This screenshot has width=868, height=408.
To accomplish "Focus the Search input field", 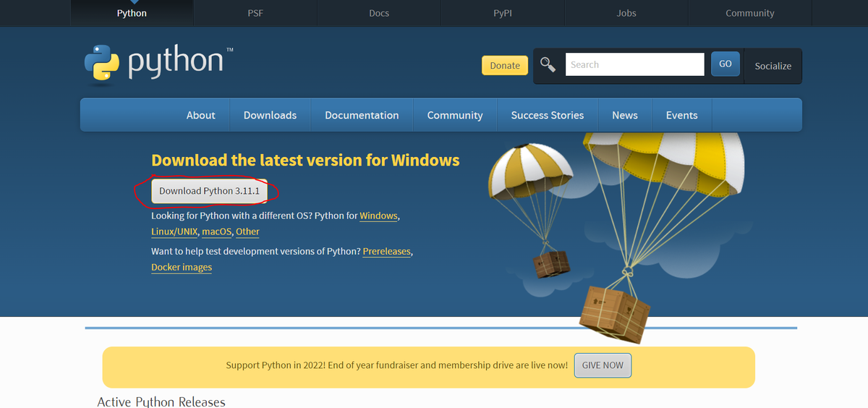I will [x=634, y=64].
